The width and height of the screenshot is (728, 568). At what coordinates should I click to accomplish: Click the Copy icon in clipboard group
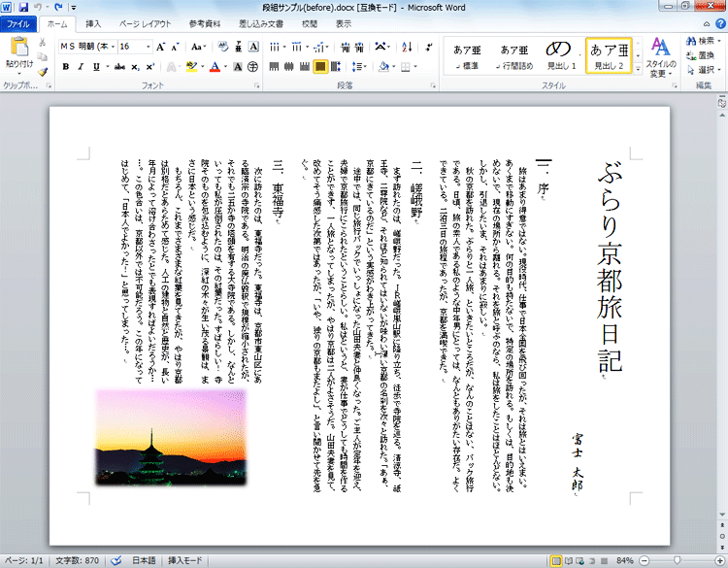43,56
